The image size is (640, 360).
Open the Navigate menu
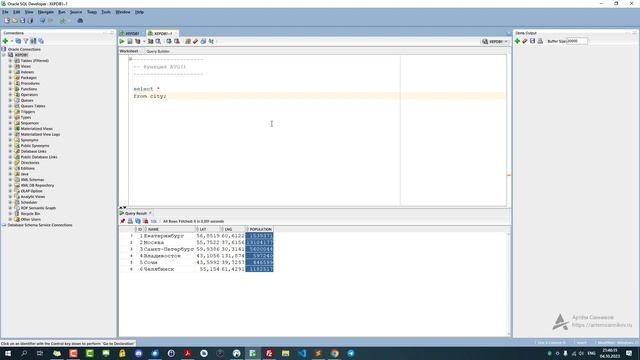tap(45, 12)
